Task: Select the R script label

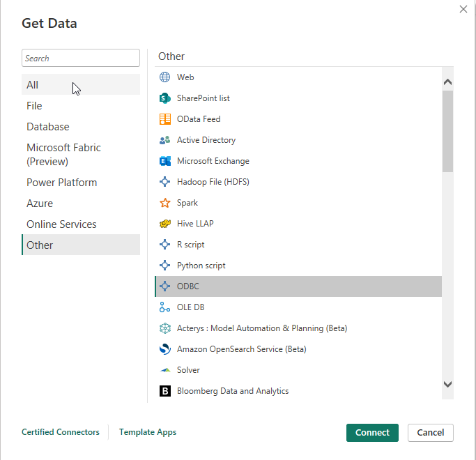Action: (x=191, y=245)
